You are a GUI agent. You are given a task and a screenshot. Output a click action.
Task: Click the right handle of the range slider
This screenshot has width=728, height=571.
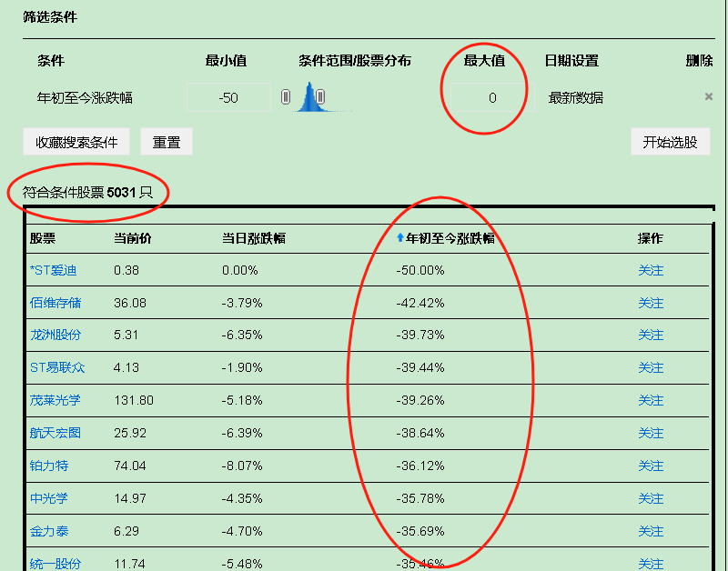point(320,97)
